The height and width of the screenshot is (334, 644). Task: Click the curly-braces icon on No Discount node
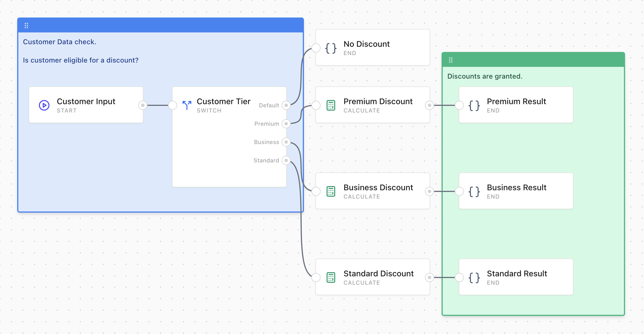pos(330,48)
